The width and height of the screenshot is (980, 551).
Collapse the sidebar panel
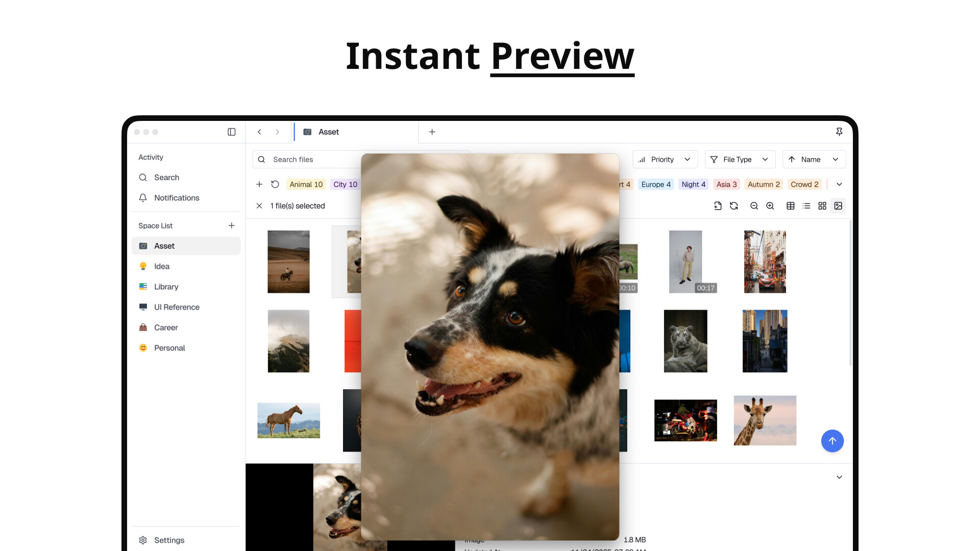tap(231, 132)
